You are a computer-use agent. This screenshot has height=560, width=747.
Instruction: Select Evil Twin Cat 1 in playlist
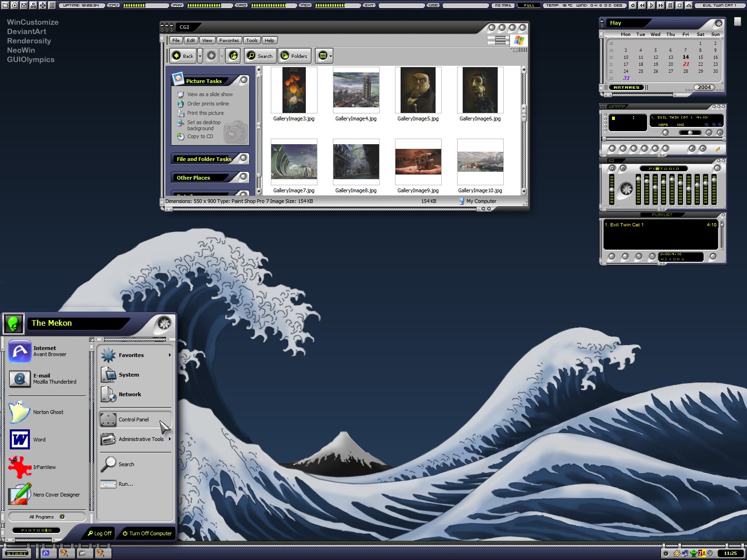click(x=660, y=225)
